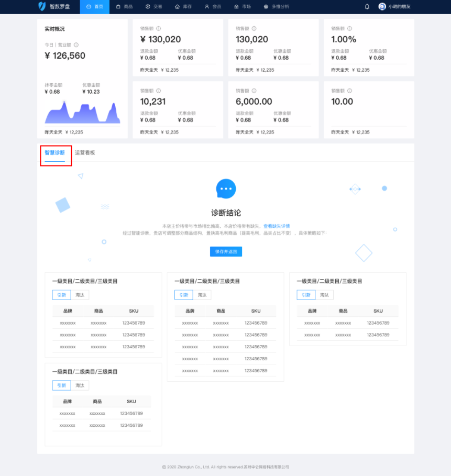451x476 pixels.
Task: Click info icon on 6,000.00 card
Action: pyautogui.click(x=254, y=91)
